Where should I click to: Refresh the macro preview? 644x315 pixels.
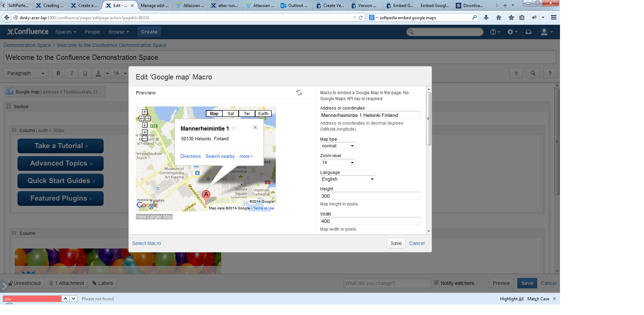(x=299, y=93)
